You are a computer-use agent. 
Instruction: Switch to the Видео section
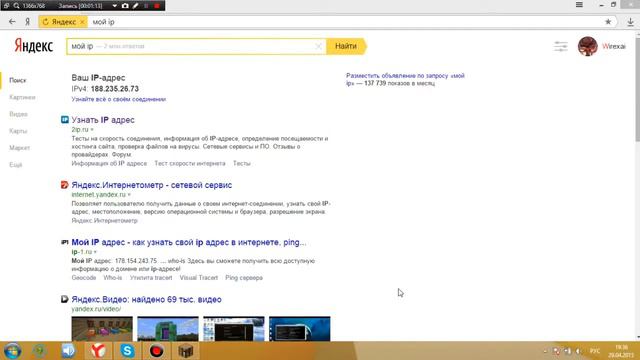18,114
